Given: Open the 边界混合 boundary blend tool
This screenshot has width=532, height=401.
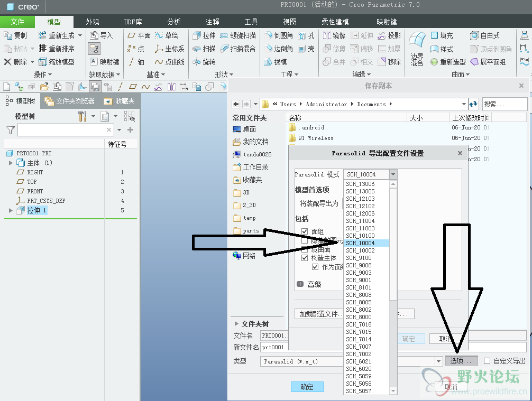Looking at the screenshot, I should click(x=417, y=49).
